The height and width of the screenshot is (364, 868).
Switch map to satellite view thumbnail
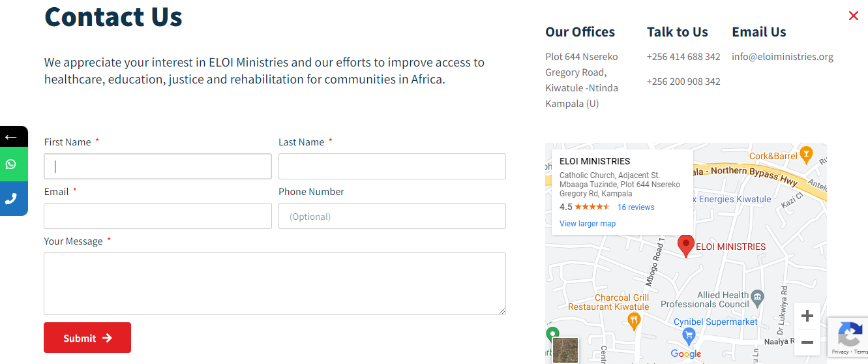(x=565, y=350)
